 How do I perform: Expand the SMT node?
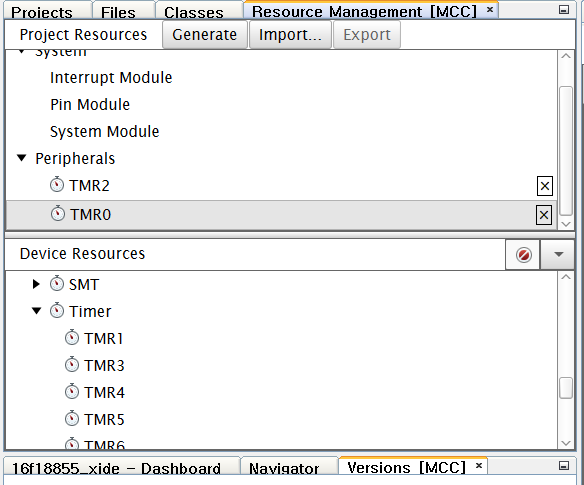(36, 284)
